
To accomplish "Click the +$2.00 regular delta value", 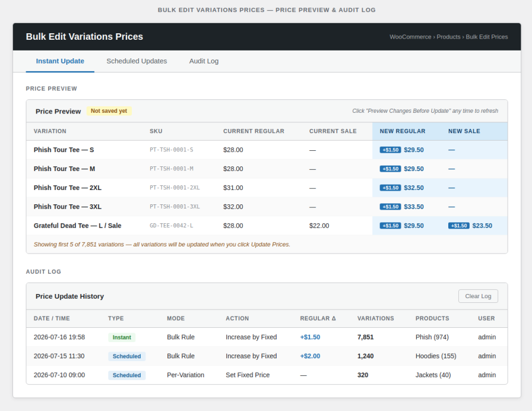I will pyautogui.click(x=310, y=356).
